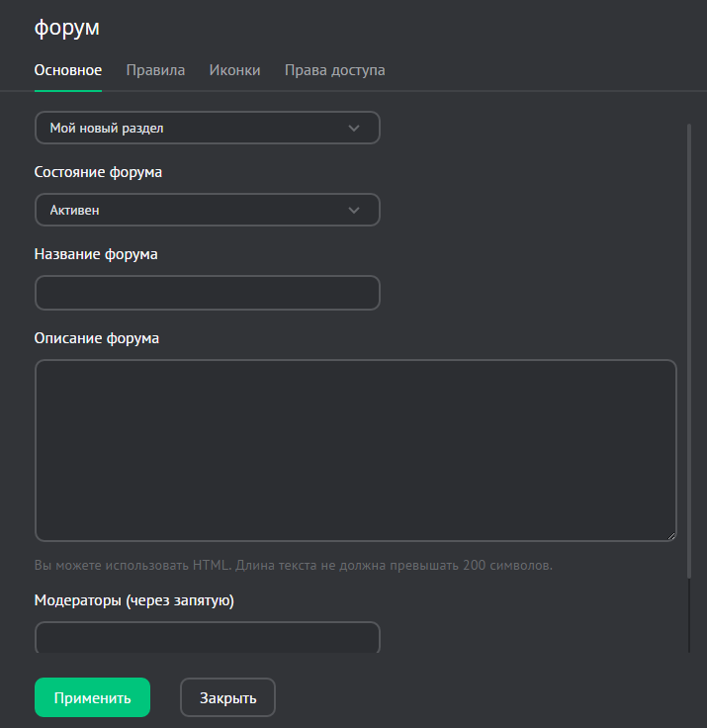Screen dimensions: 707x728
Task: Go to the Иконки tab
Action: [x=234, y=70]
